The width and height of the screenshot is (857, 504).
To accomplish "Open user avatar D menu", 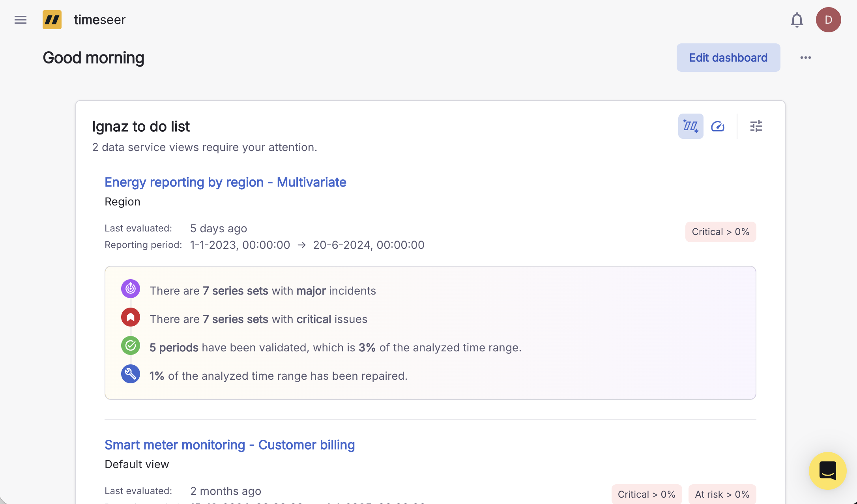I will 828,20.
